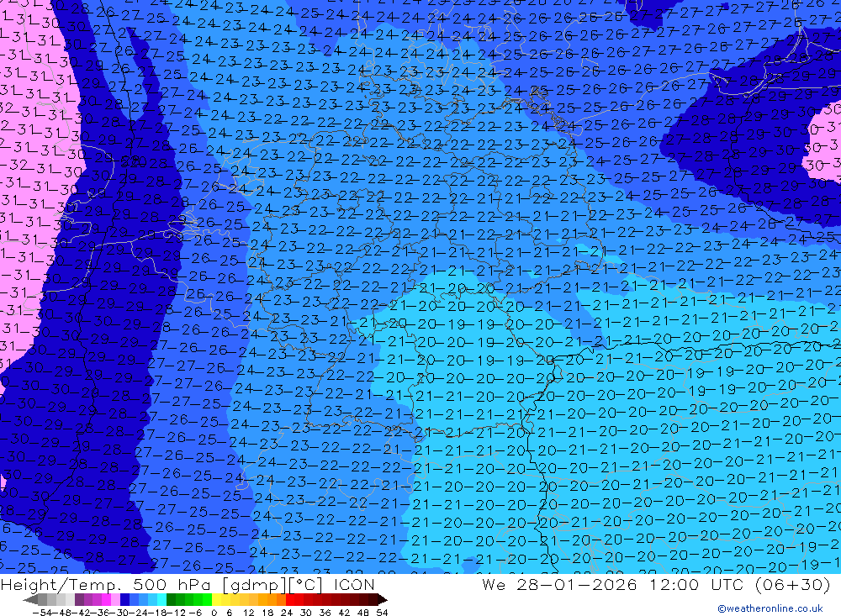Click the dark blue swatch in the temperature legend
Viewport: 841px width, 616px height.
pos(124,599)
